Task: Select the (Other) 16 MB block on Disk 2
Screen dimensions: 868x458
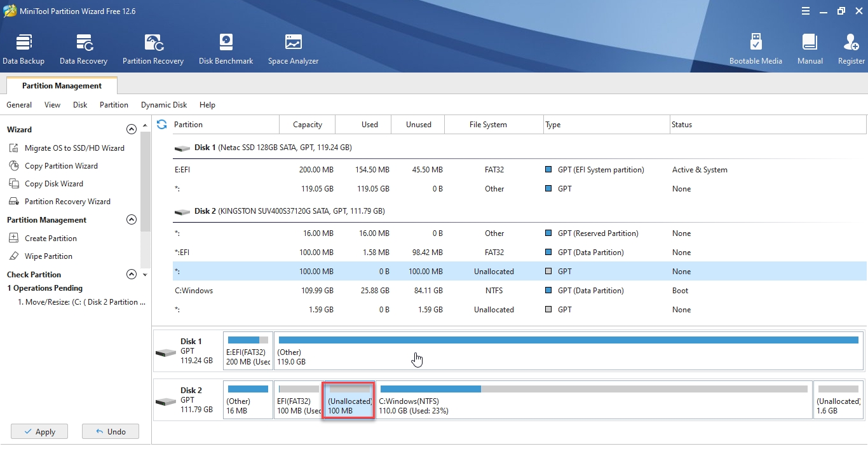Action: pos(248,400)
